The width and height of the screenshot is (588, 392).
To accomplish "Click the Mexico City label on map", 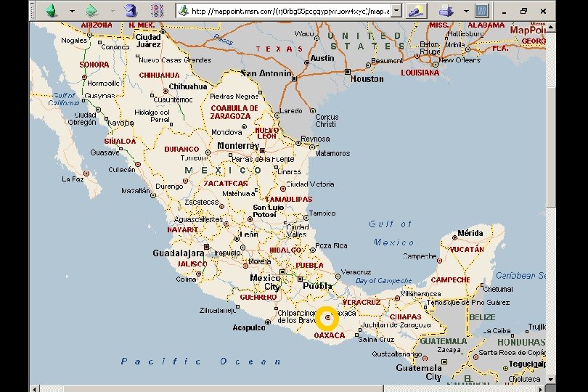I will pos(266,282).
